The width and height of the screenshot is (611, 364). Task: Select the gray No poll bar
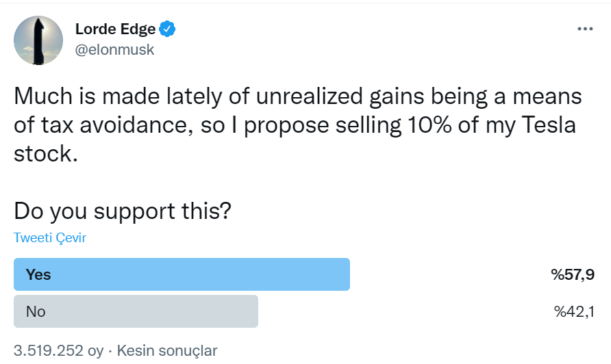point(136,311)
